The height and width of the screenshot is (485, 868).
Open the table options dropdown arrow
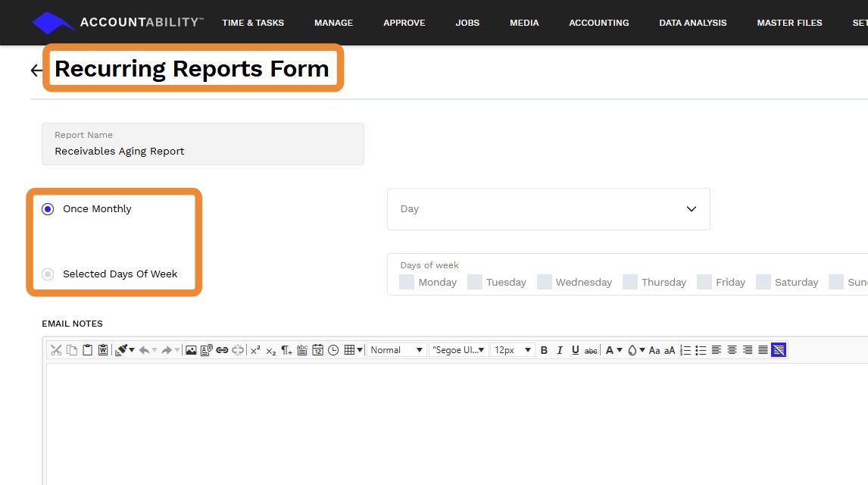[x=360, y=350]
